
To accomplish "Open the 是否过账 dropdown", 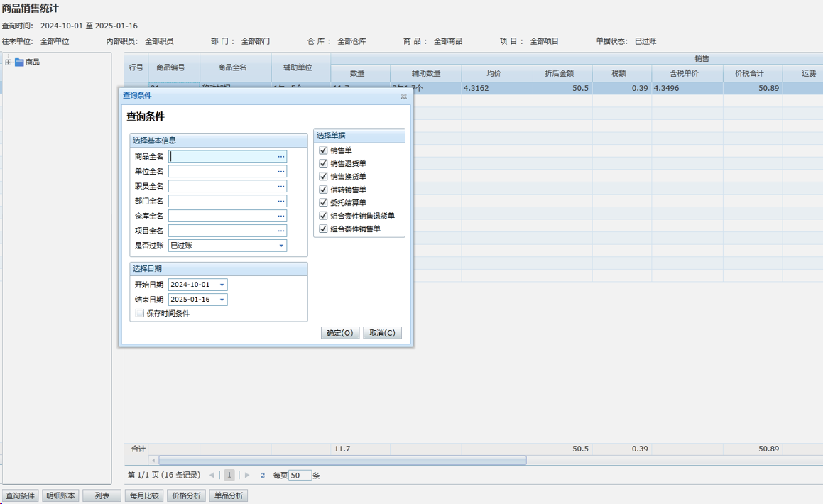I will click(x=281, y=246).
